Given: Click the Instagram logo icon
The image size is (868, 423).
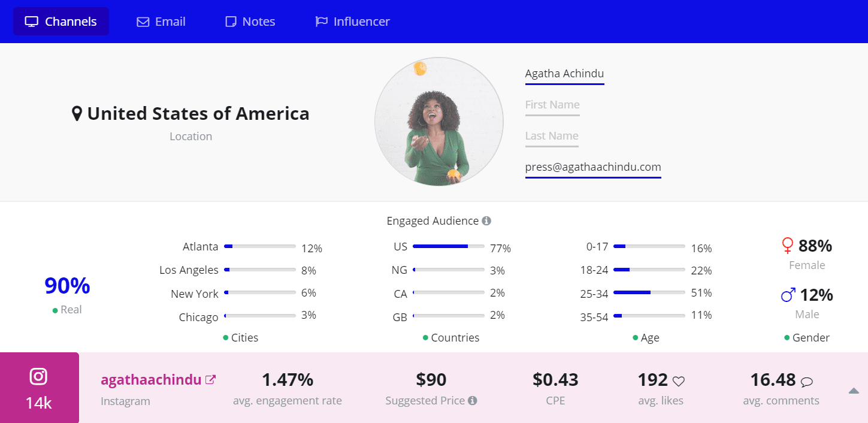Looking at the screenshot, I should [x=39, y=376].
